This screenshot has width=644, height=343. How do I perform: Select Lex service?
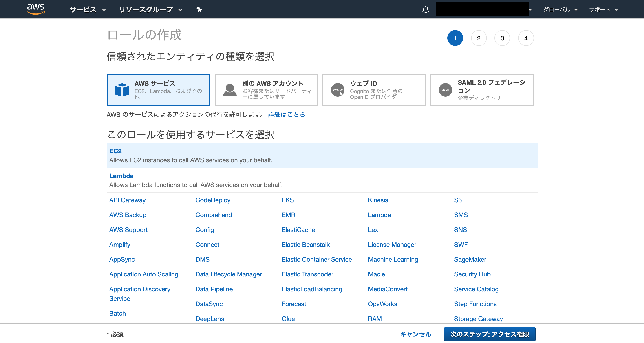373,230
